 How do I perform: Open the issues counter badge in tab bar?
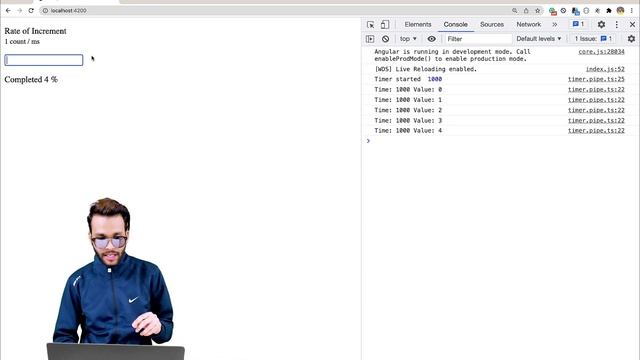click(578, 24)
